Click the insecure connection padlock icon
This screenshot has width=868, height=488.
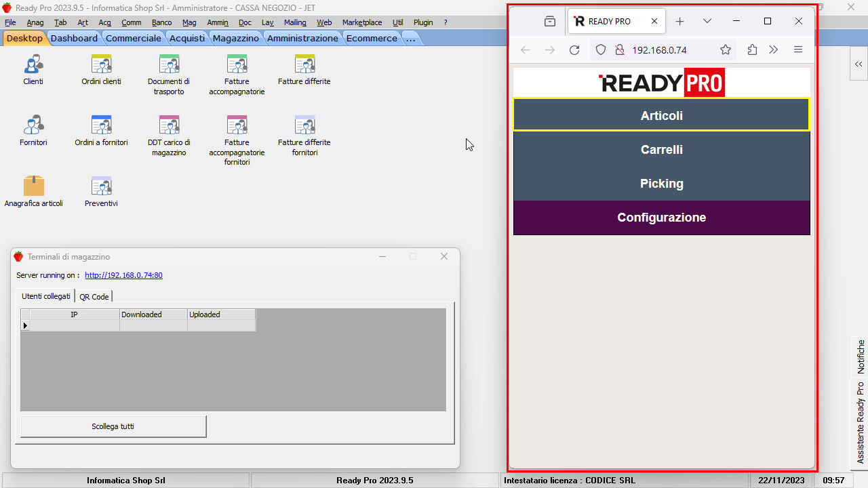click(619, 49)
